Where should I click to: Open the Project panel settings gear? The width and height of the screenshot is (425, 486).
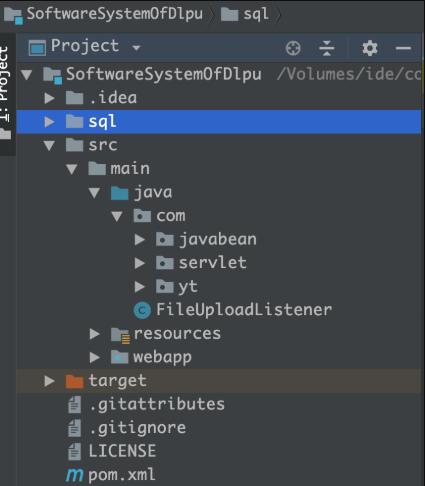[x=370, y=48]
